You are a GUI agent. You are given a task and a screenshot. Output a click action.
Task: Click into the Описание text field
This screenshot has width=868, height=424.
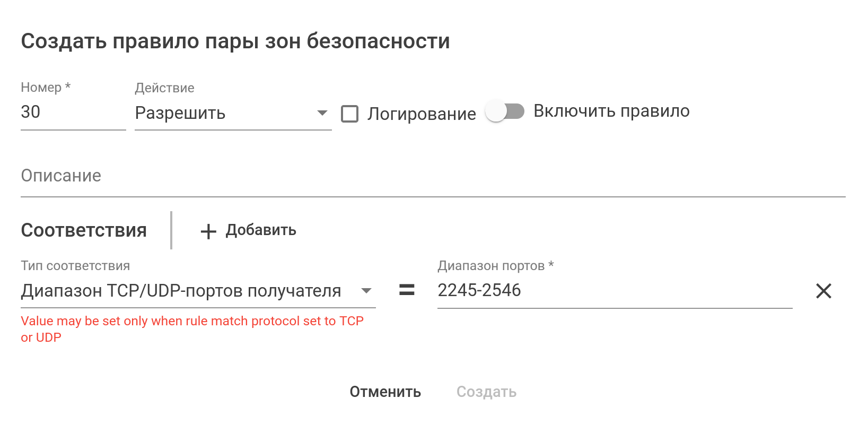point(433,176)
